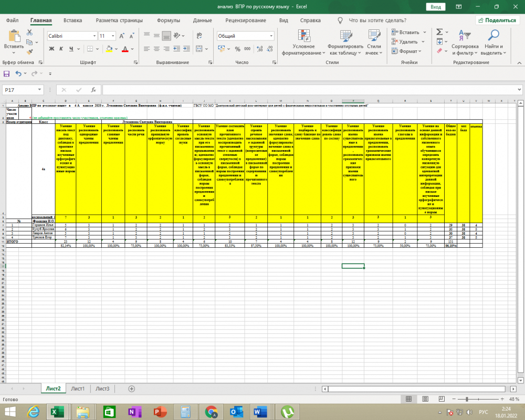Click the Increase Decimal icon
The image size is (525, 420).
260,49
